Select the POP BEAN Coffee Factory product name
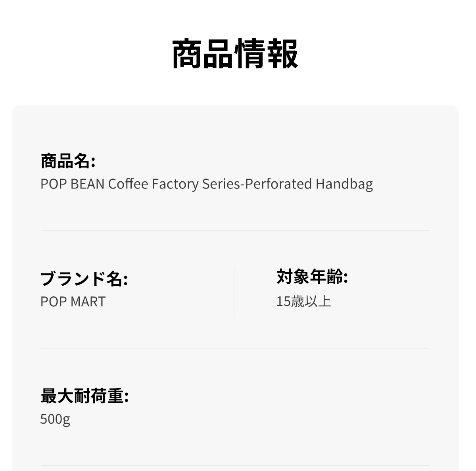The image size is (476, 471). click(206, 184)
